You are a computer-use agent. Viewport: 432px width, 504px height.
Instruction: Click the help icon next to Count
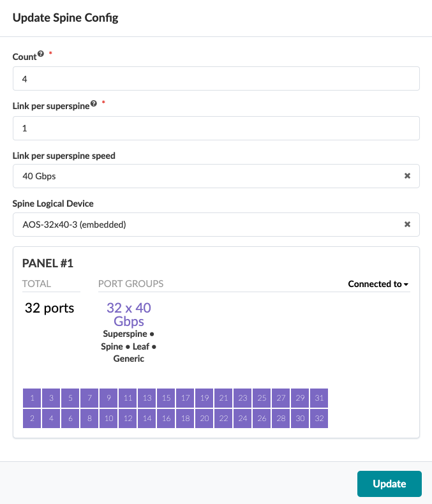pyautogui.click(x=41, y=54)
